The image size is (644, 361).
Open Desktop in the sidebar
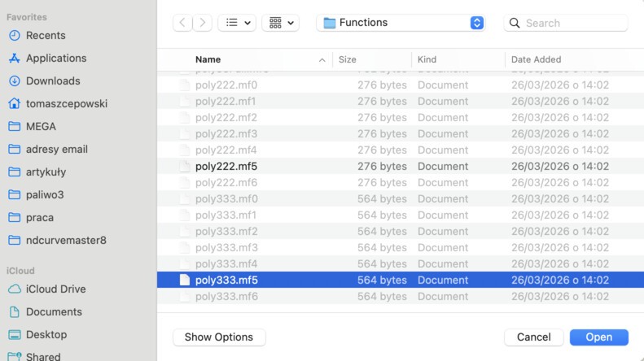37,334
